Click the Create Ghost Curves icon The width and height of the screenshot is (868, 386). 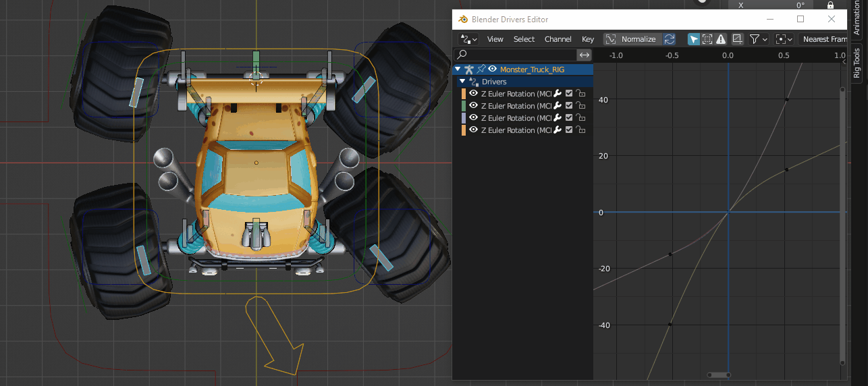point(738,39)
